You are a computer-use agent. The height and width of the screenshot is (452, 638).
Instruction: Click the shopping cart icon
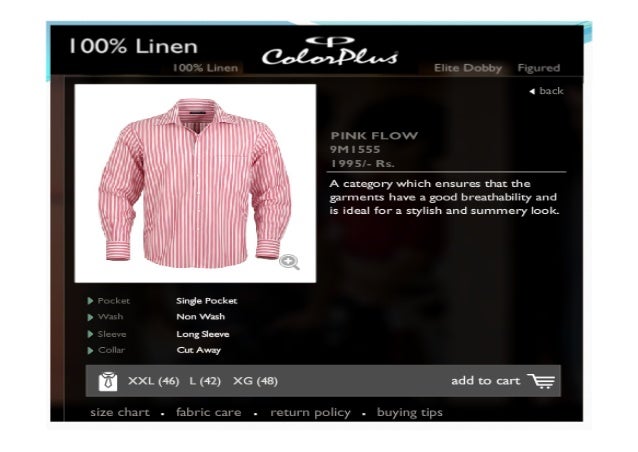(542, 381)
